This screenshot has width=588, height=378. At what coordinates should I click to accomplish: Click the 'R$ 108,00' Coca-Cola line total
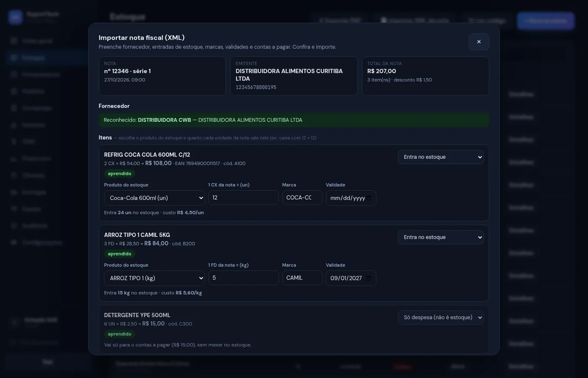click(158, 163)
